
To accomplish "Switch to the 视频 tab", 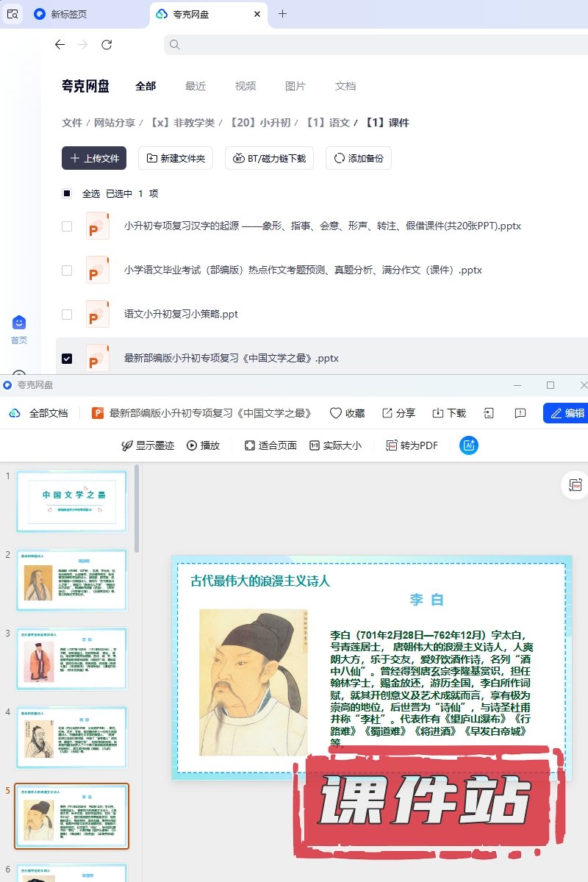I will tap(245, 86).
